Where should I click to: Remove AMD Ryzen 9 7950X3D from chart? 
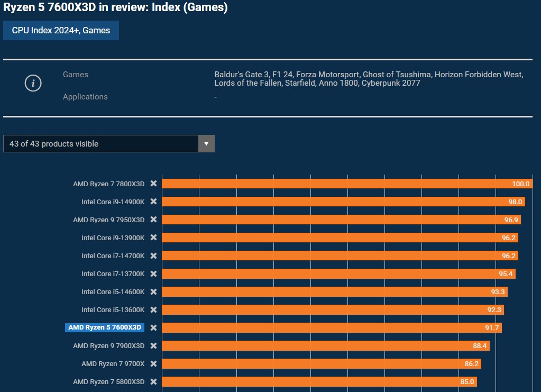coord(153,220)
